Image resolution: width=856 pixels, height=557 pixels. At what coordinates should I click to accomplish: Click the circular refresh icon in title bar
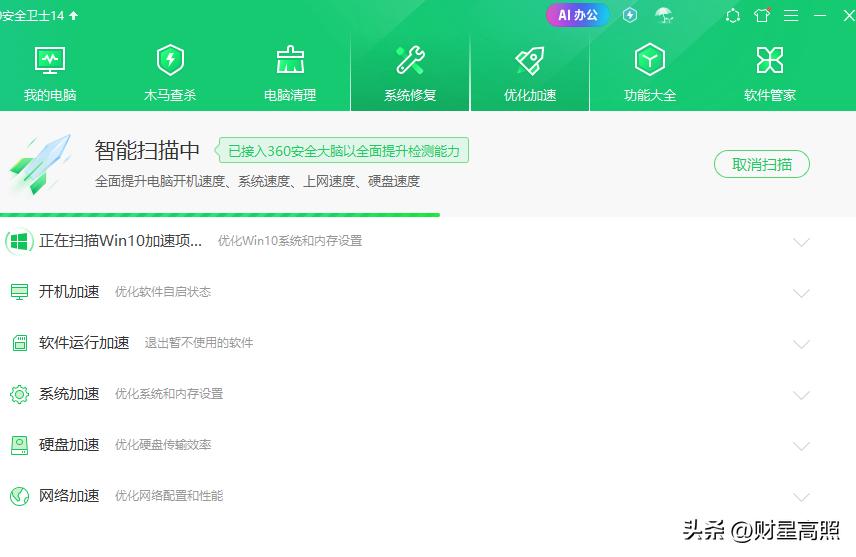pos(733,16)
